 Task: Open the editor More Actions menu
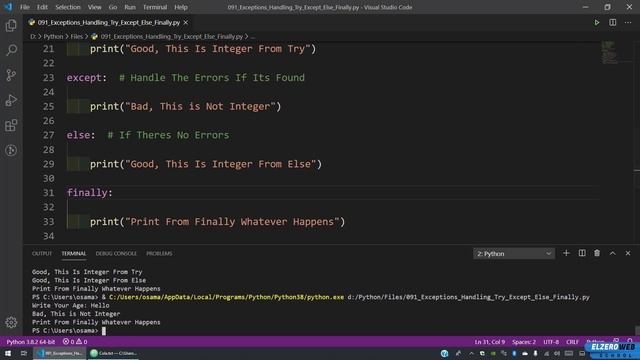[628, 22]
